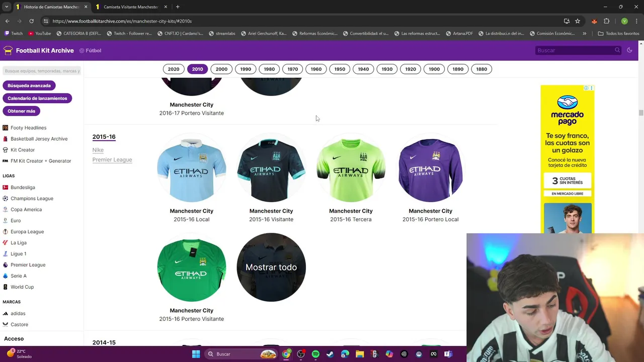
Task: Select the 1900 decade pill
Action: [x=434, y=69]
